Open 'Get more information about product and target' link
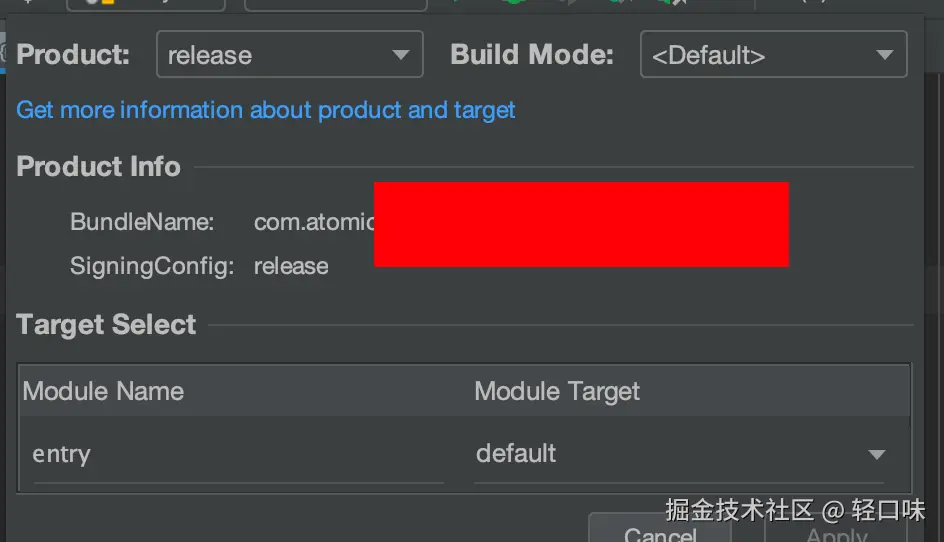Image resolution: width=944 pixels, height=542 pixels. coord(266,110)
